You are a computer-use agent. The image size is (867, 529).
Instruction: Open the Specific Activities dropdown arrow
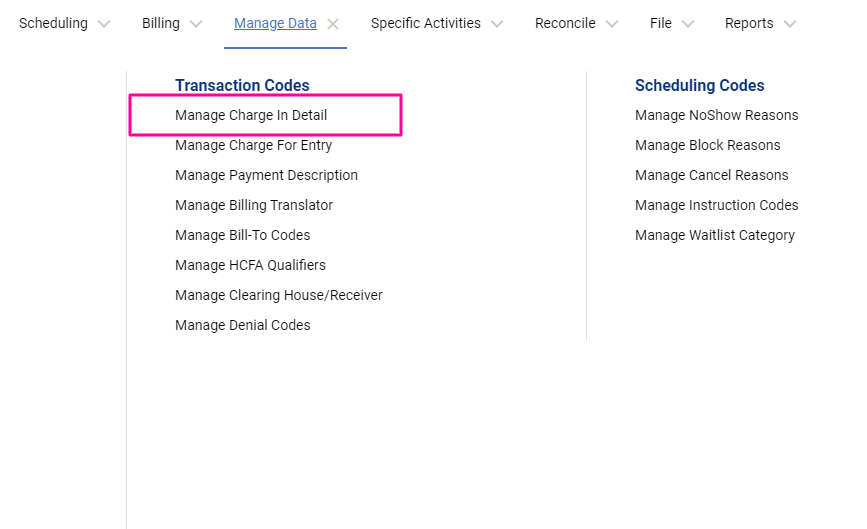coord(498,24)
